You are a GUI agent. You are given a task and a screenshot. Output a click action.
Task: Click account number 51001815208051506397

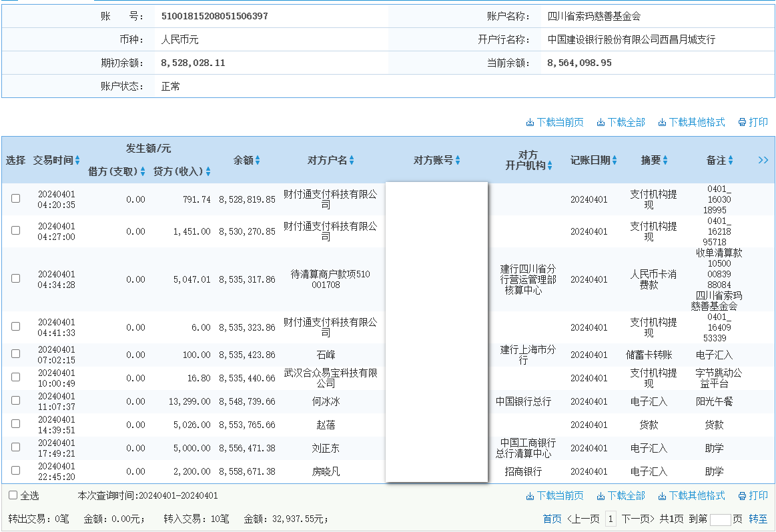point(215,16)
